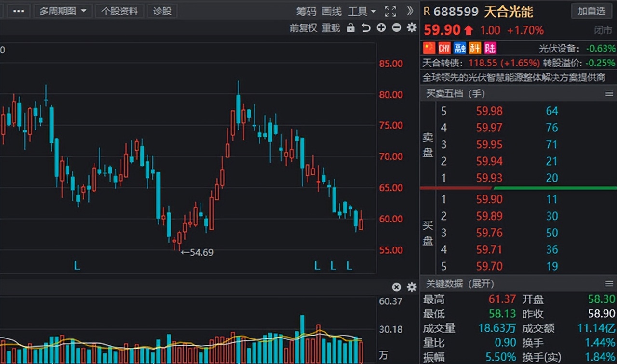
Task: Click the stock name 天合光能
Action: tap(509, 11)
